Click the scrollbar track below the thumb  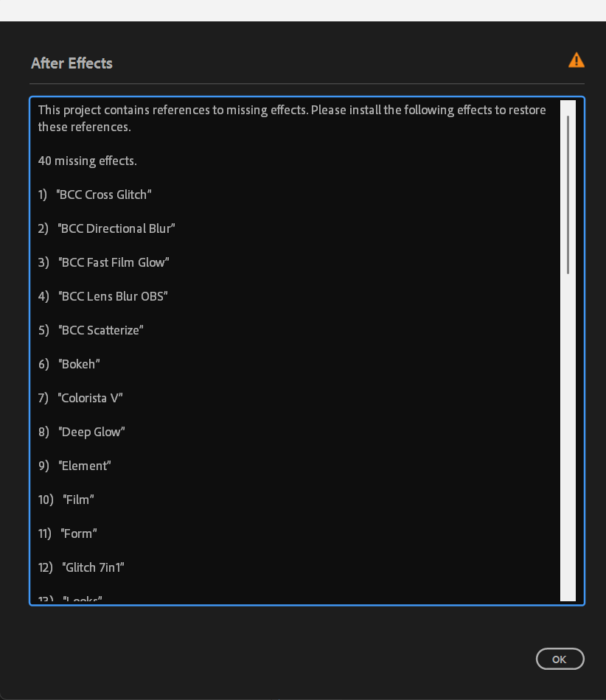(568, 435)
